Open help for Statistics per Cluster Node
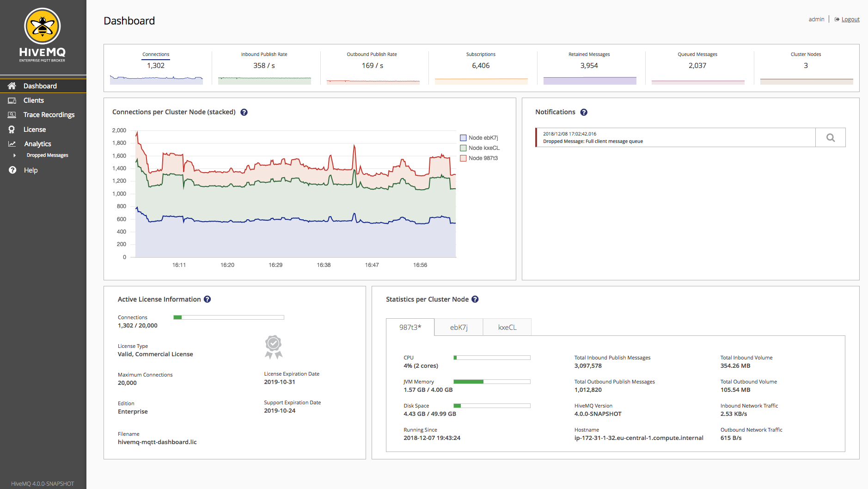The height and width of the screenshot is (489, 868). 475,299
